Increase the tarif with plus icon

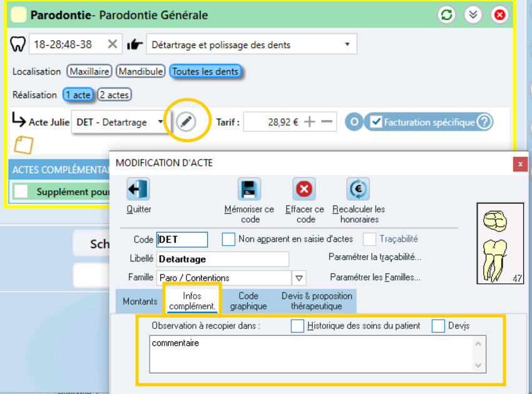click(309, 121)
